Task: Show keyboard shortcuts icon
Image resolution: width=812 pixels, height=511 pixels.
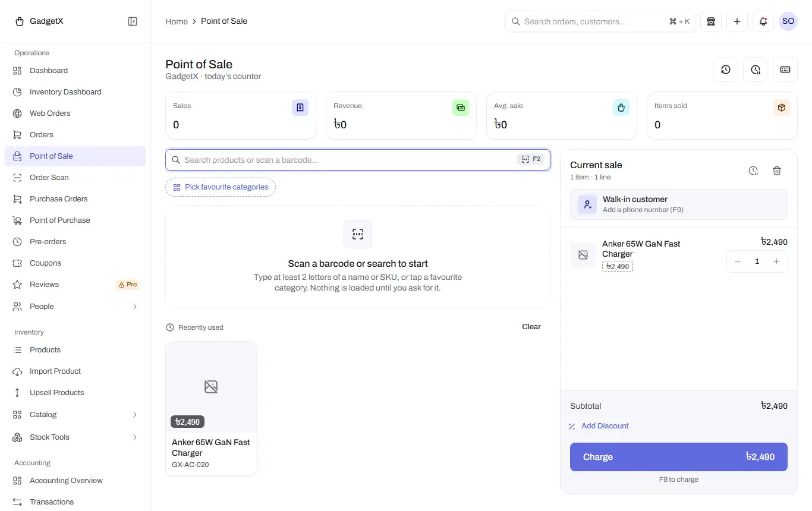Action: point(785,70)
